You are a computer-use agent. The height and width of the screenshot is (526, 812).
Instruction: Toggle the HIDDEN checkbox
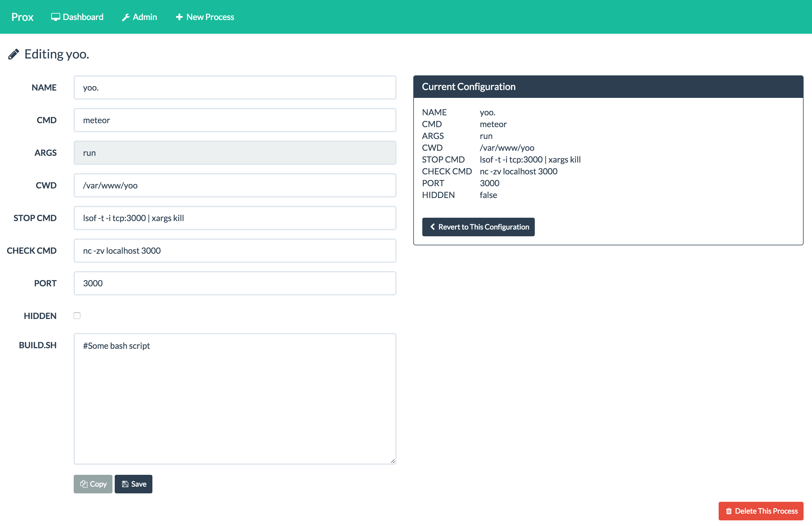[x=77, y=315]
